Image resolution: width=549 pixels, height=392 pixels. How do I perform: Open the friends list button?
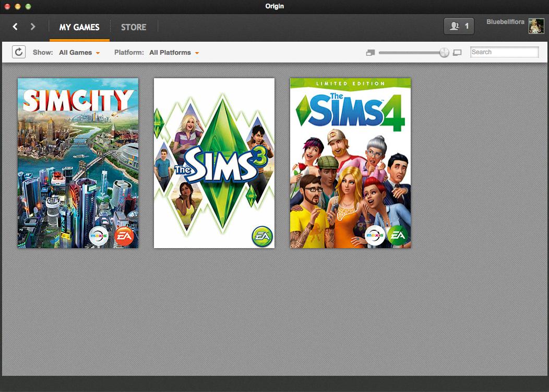459,26
